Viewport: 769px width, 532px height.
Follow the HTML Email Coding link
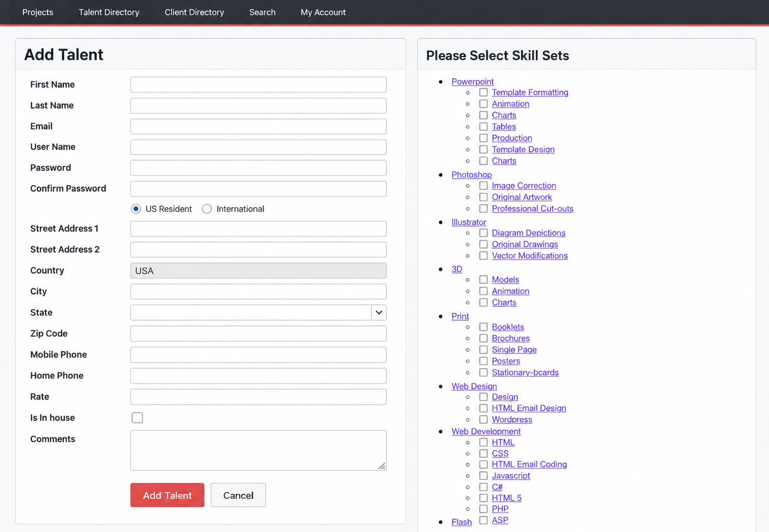(x=529, y=464)
